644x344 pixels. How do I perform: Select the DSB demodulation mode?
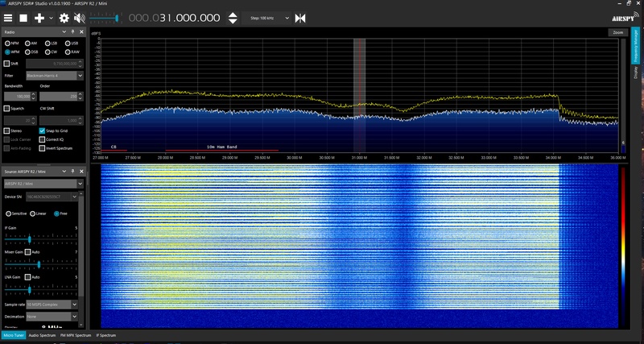point(31,52)
